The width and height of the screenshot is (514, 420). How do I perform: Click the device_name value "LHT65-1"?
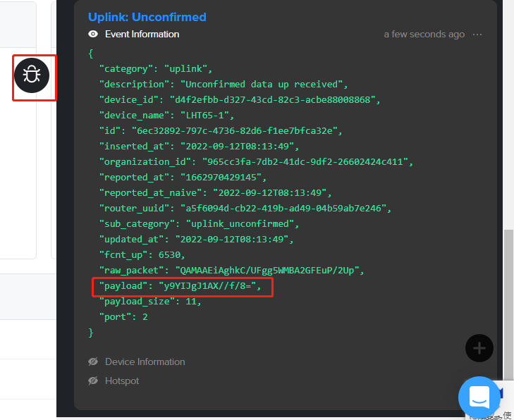(204, 116)
